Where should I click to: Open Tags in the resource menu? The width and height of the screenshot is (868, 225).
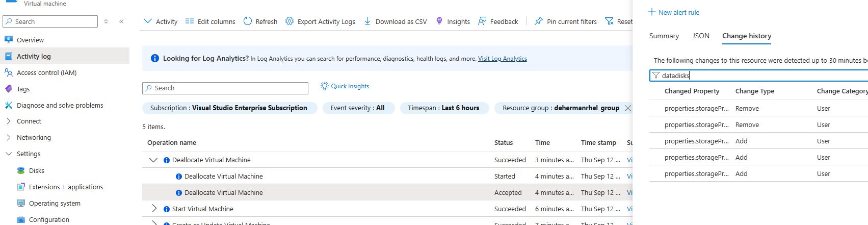point(23,89)
